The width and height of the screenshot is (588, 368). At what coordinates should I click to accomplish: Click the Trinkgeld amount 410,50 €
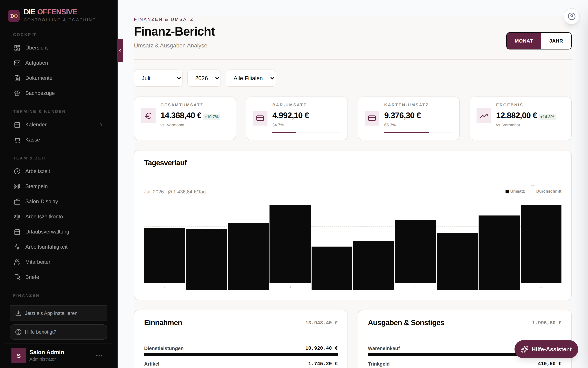549,364
